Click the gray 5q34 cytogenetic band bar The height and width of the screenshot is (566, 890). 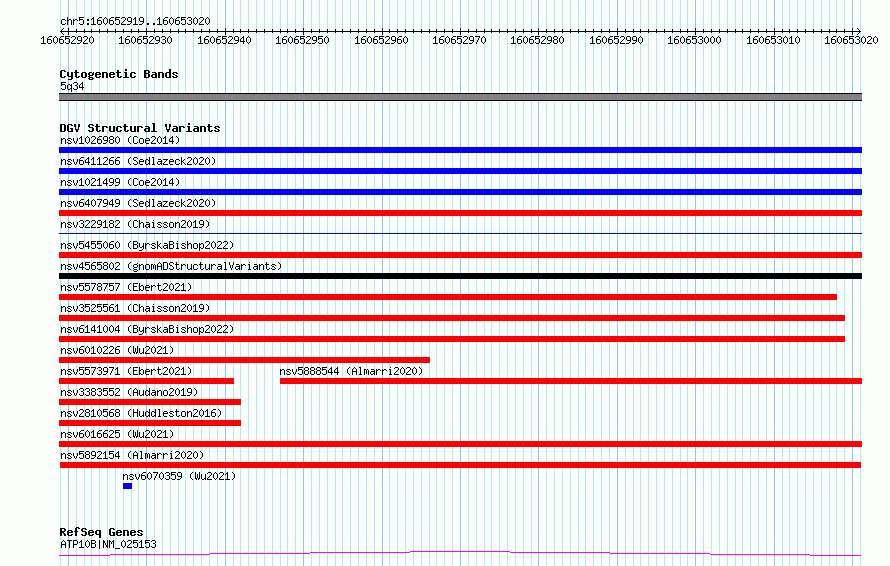click(460, 97)
